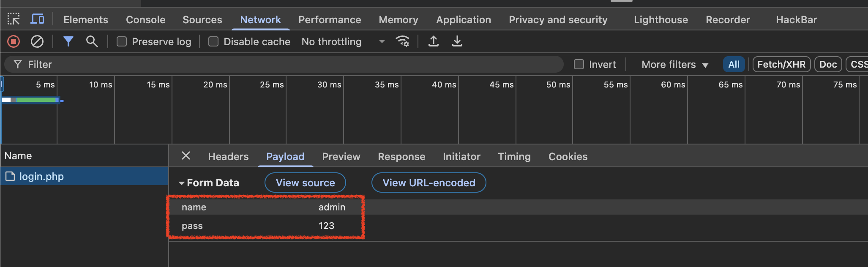Screen dimensions: 868x267
Task: Click the import HAR upload icon
Action: (x=434, y=41)
